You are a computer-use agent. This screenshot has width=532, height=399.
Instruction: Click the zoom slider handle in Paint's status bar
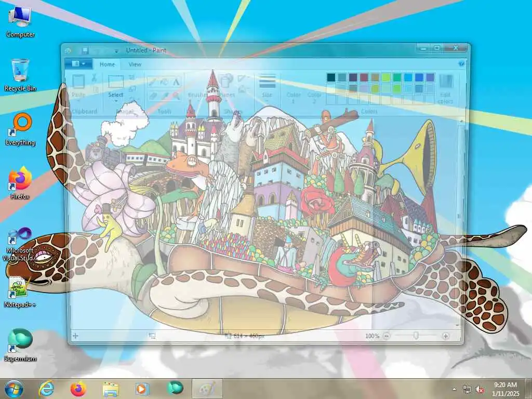(x=416, y=336)
